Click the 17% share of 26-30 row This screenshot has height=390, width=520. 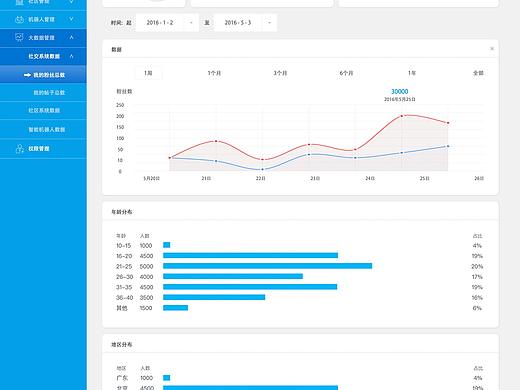[477, 277]
